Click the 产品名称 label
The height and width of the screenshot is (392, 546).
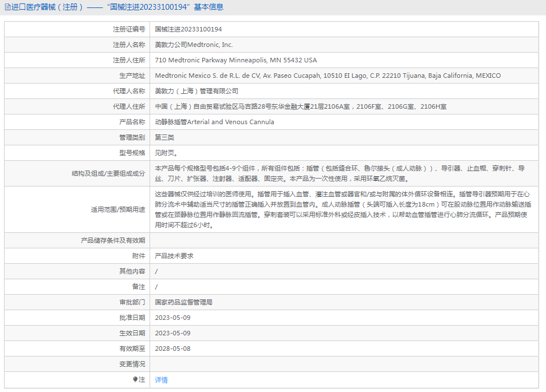point(132,122)
